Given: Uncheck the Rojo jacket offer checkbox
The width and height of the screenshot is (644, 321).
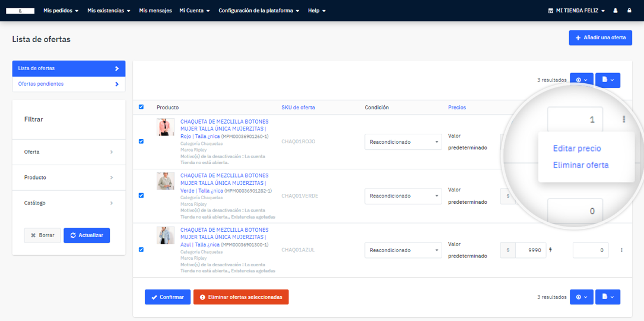Looking at the screenshot, I should click(141, 141).
